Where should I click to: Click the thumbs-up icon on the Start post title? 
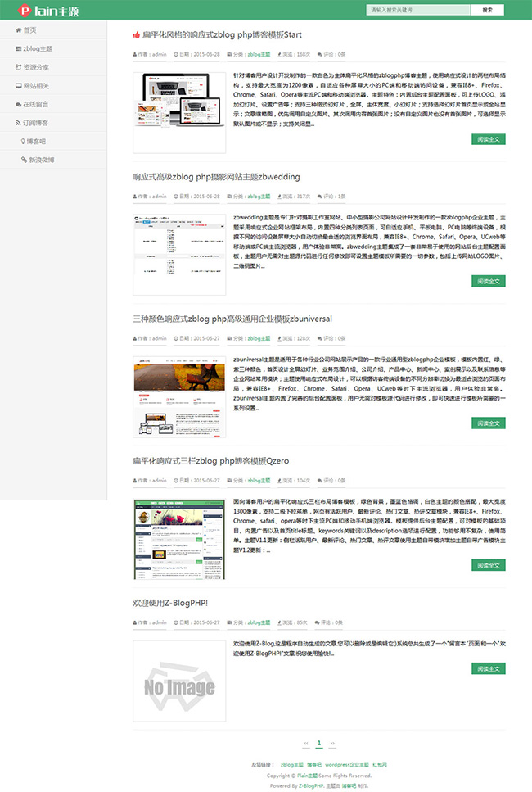click(x=137, y=35)
